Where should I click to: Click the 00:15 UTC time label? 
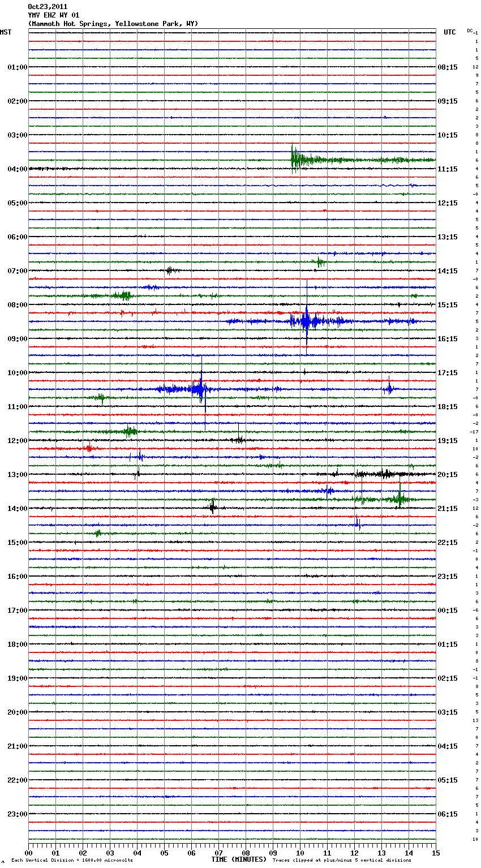coord(448,610)
